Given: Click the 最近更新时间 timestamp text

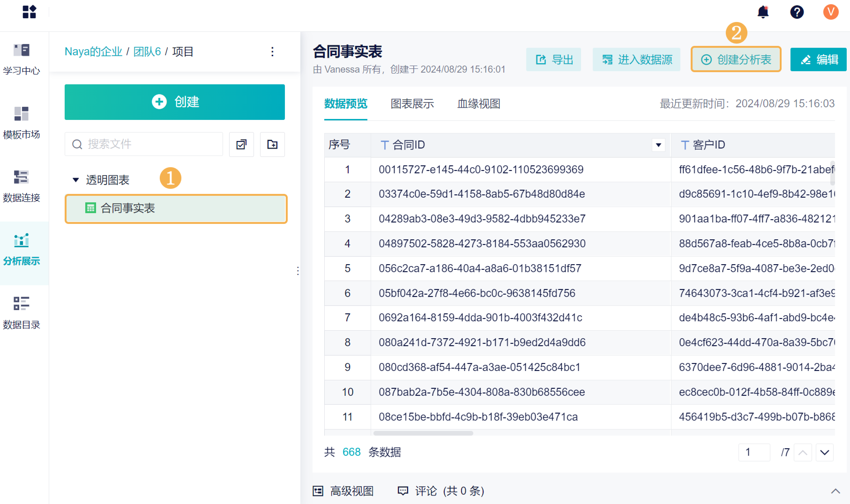Looking at the screenshot, I should tap(747, 104).
